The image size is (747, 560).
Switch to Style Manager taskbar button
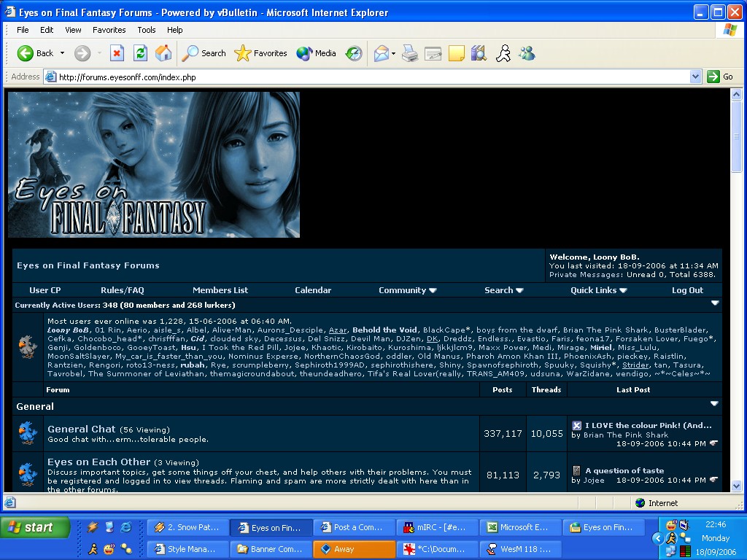(x=188, y=549)
